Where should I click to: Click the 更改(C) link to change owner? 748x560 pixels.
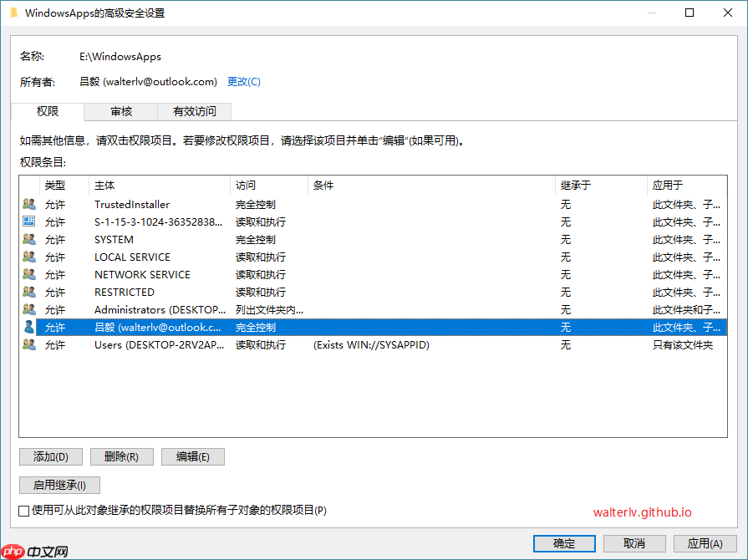[243, 82]
